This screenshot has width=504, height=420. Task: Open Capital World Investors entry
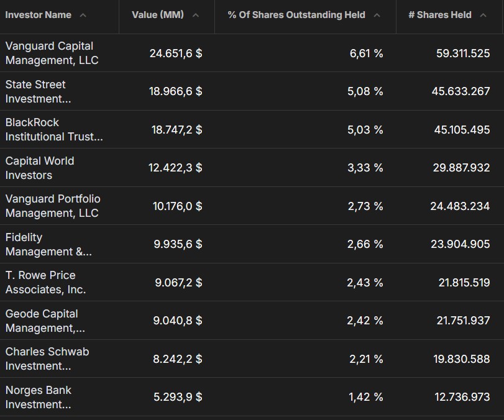pyautogui.click(x=40, y=168)
